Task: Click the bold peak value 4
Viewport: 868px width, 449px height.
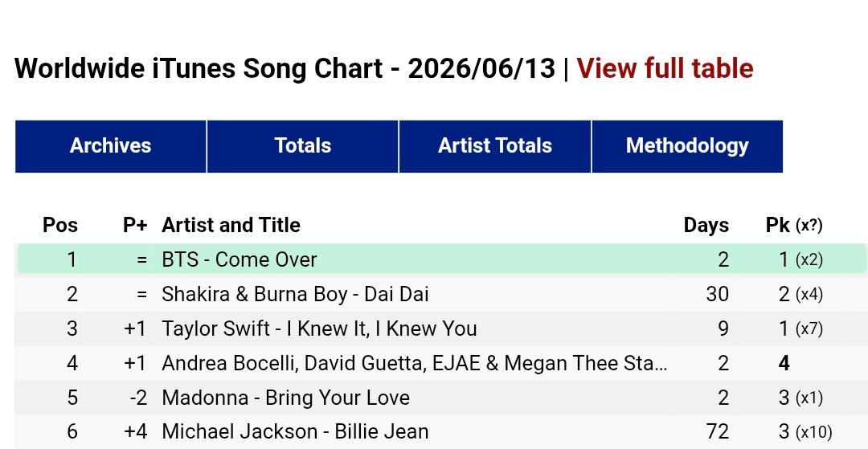Action: click(x=784, y=363)
